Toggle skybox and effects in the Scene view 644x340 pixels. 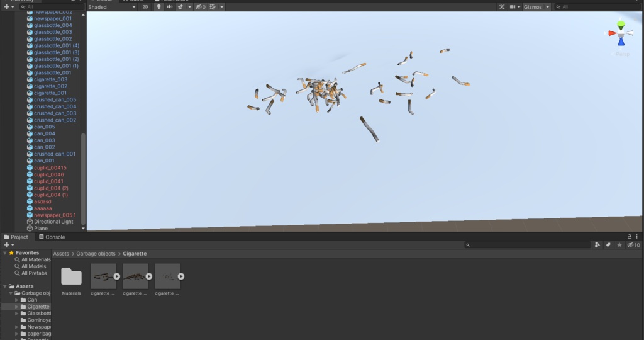tap(180, 7)
